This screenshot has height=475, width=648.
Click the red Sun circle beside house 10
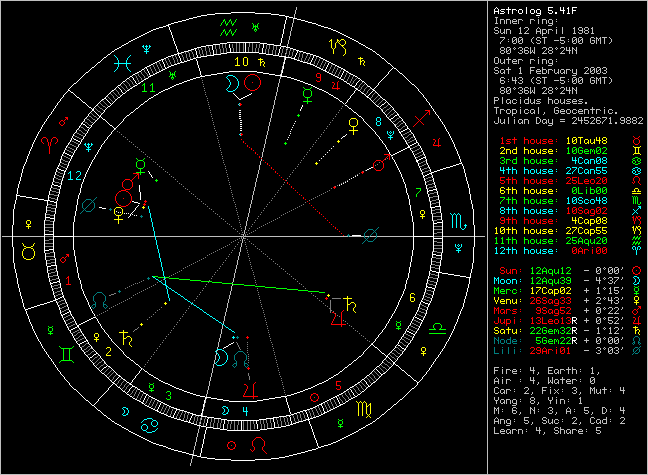tap(256, 86)
